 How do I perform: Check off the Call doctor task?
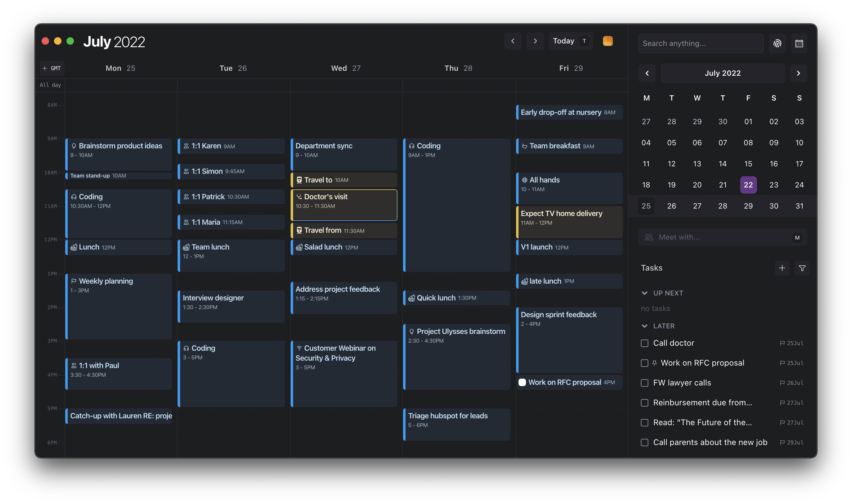tap(645, 343)
